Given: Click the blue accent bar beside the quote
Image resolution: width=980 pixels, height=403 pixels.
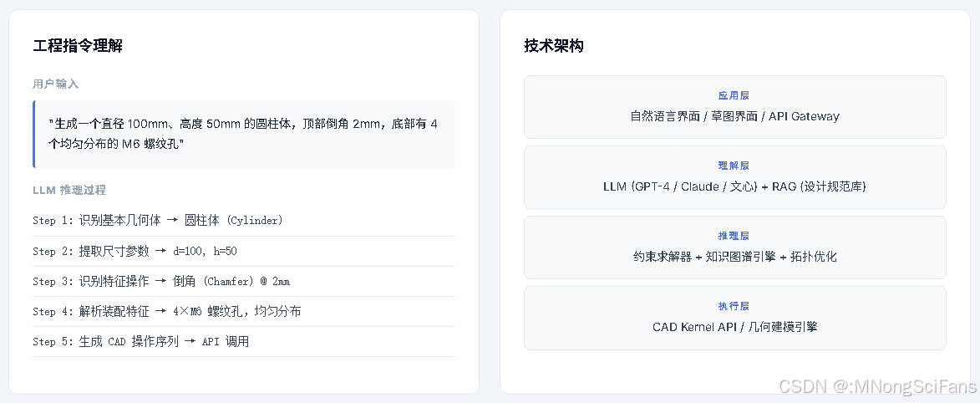Looking at the screenshot, I should (x=33, y=134).
